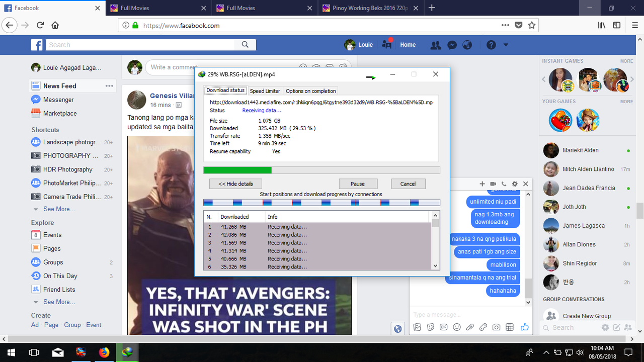644x362 pixels.
Task: Open Facebook account menu dropdown arrow
Action: pos(506,45)
